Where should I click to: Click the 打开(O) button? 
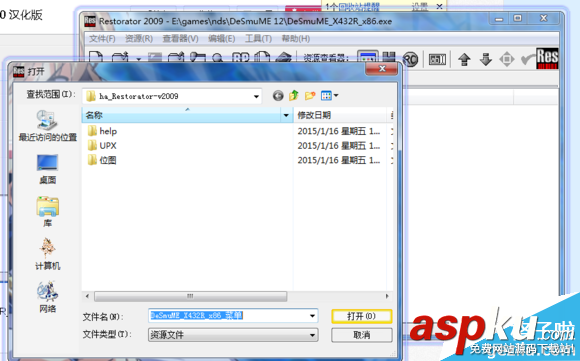[362, 316]
